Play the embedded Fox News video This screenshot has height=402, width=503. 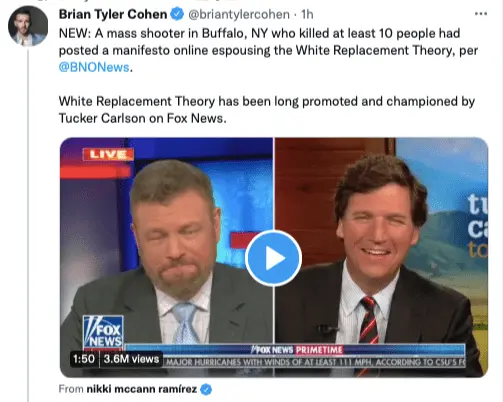pyautogui.click(x=273, y=258)
